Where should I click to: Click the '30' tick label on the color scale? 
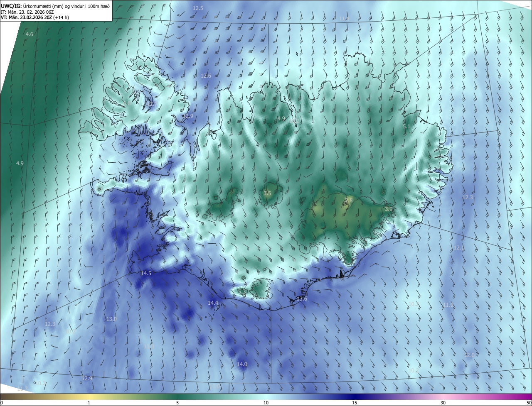[x=443, y=403]
